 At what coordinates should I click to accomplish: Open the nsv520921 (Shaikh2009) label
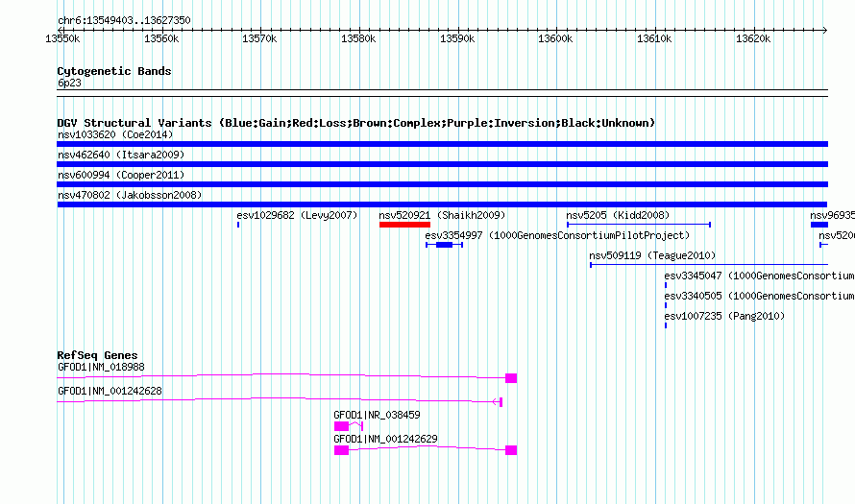coord(442,215)
